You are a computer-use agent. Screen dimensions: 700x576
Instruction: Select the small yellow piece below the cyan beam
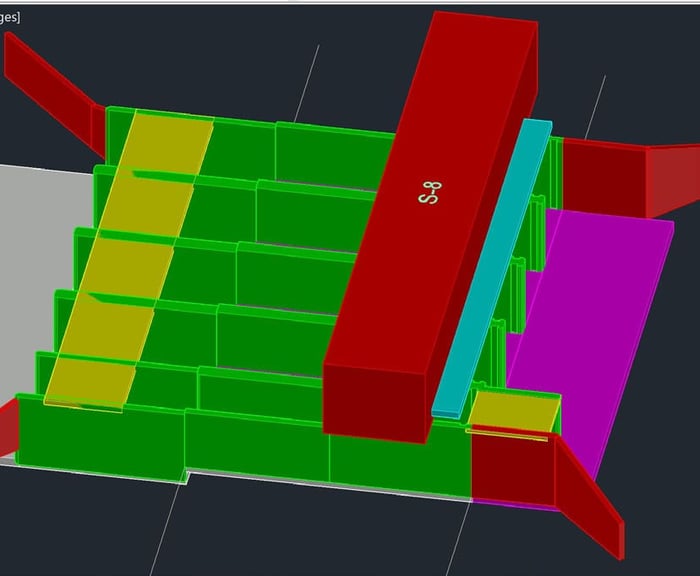[x=513, y=413]
